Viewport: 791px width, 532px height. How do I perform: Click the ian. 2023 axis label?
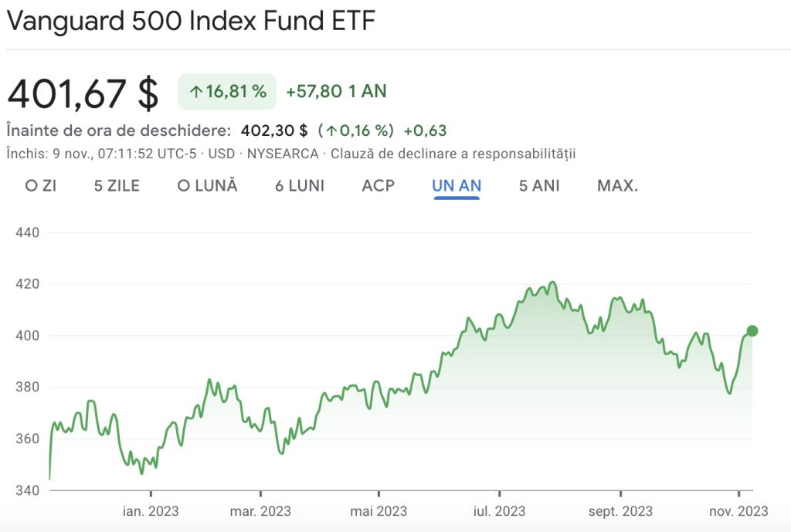point(151,511)
